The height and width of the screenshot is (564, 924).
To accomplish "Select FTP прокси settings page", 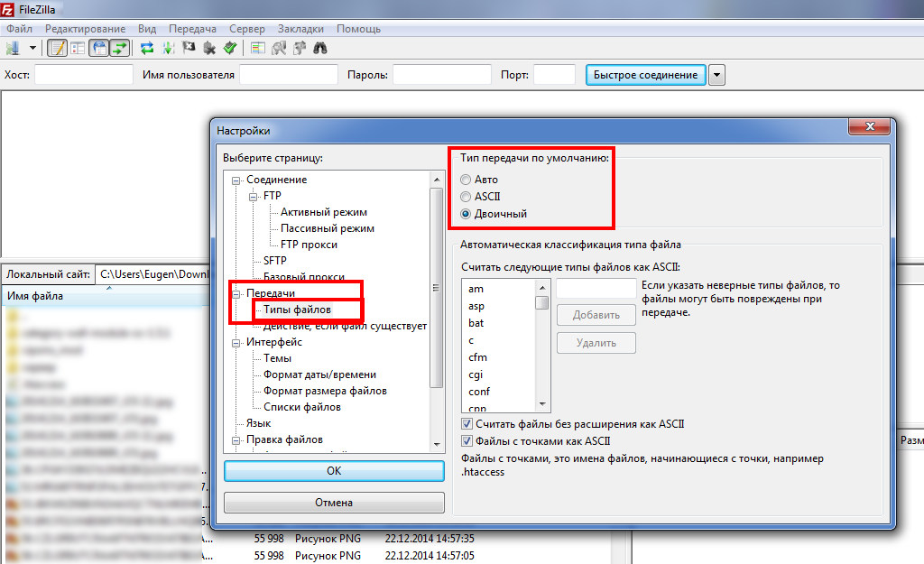I will tap(309, 245).
